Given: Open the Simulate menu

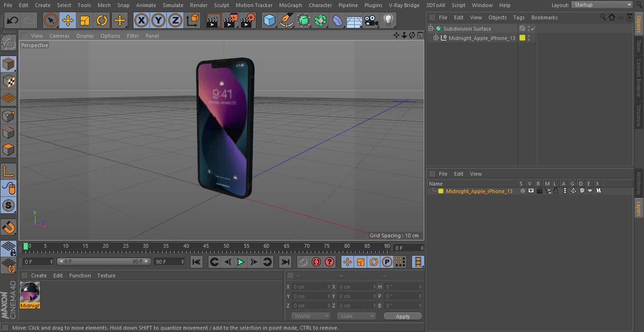Looking at the screenshot, I should tap(173, 5).
